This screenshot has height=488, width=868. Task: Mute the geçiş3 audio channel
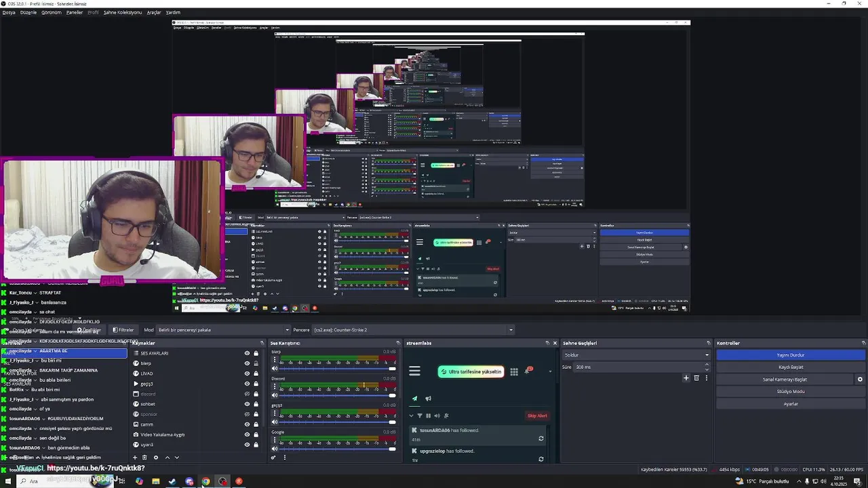click(x=275, y=422)
